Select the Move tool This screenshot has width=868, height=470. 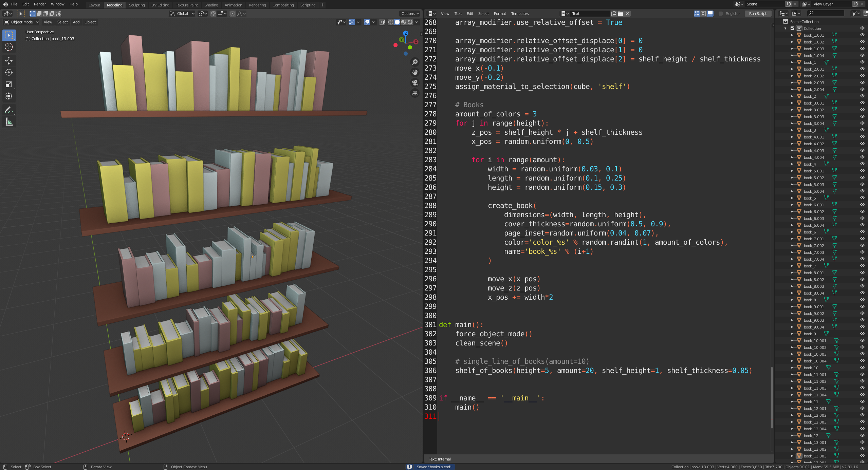9,61
